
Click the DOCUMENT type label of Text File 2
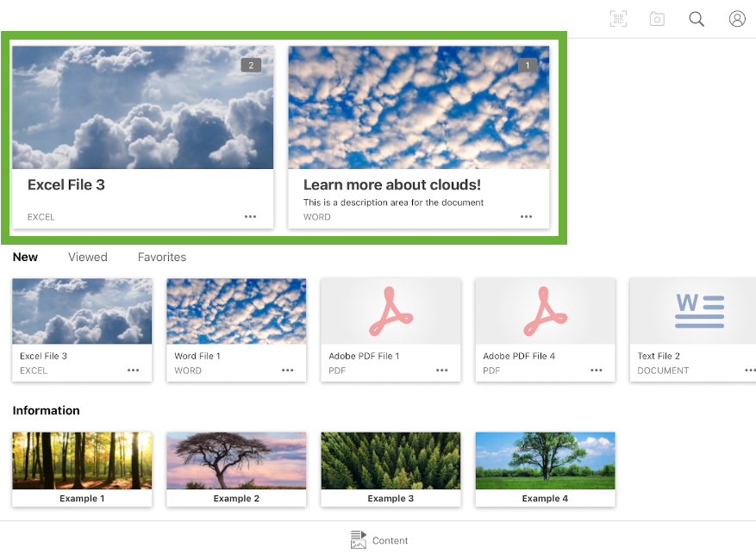click(663, 370)
